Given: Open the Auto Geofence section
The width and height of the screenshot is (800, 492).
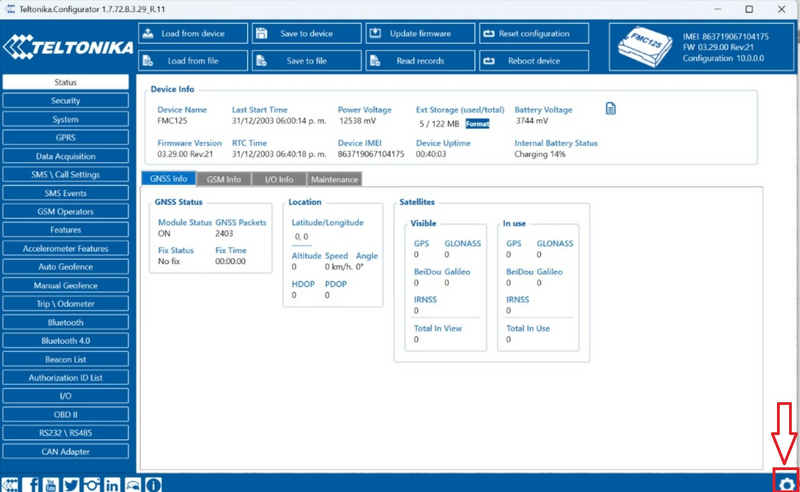Looking at the screenshot, I should pyautogui.click(x=66, y=266).
